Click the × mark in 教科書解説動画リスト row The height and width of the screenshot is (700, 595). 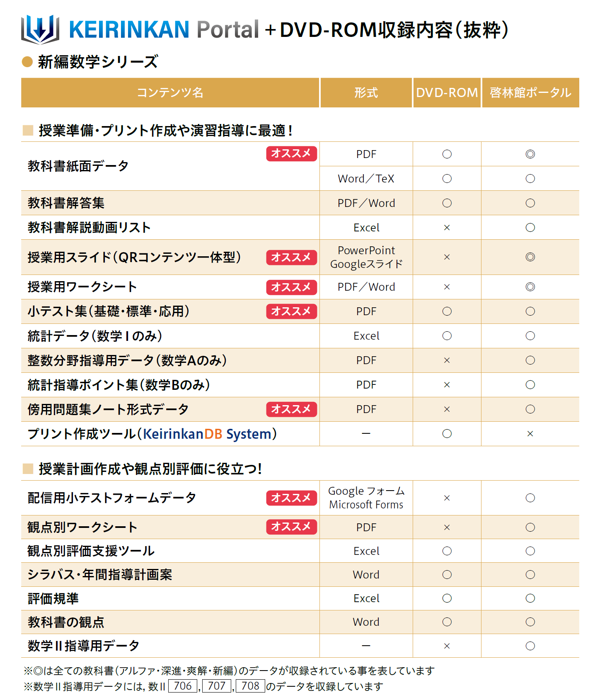[447, 228]
